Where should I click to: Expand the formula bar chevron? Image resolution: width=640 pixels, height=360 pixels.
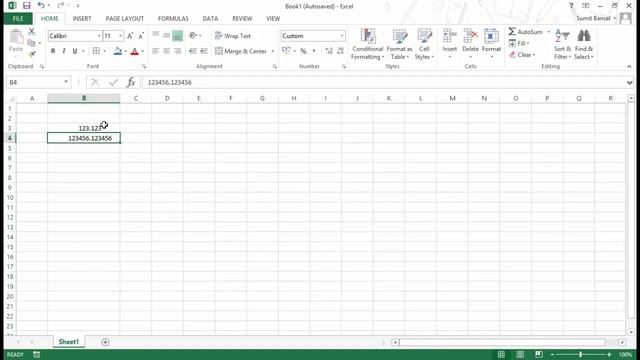click(x=629, y=82)
